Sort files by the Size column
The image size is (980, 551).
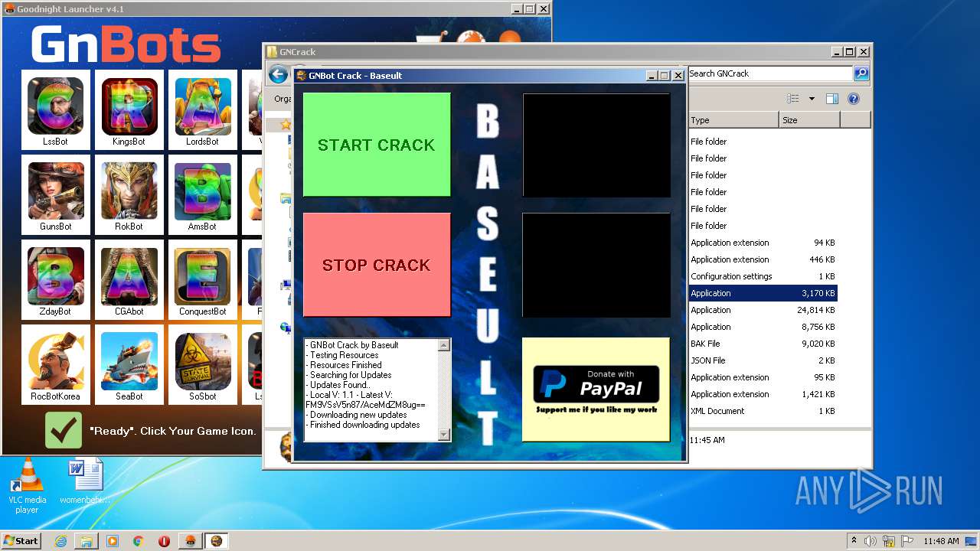point(809,120)
